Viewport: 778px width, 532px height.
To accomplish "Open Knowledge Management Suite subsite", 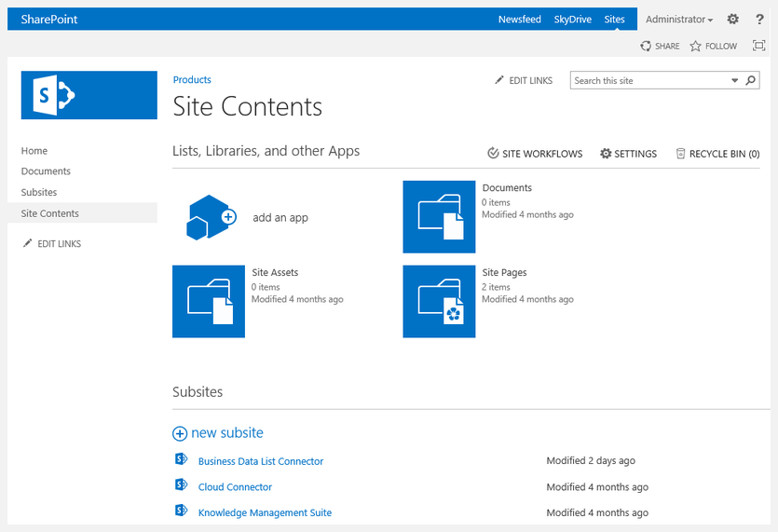I will pos(265,512).
